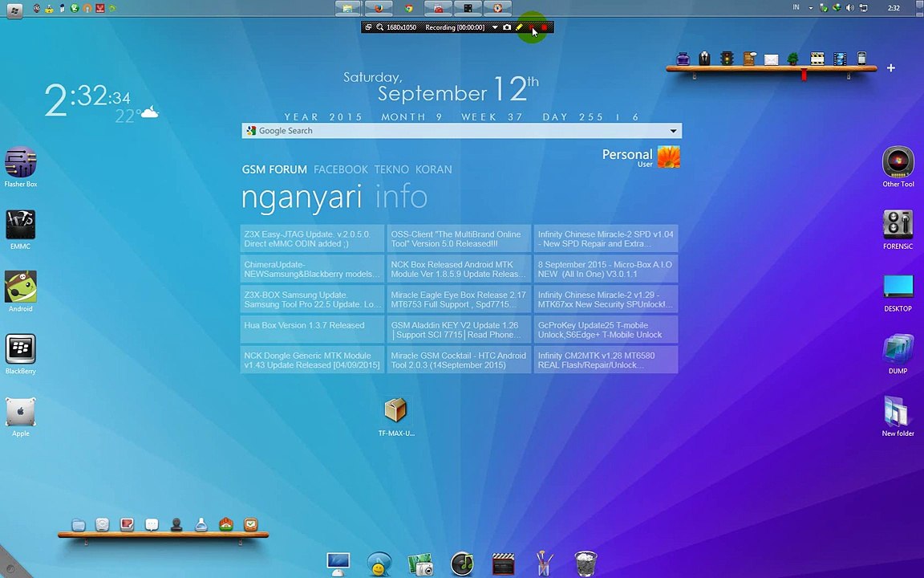Open the Google Search dropdown arrow
This screenshot has height=578, width=924.
pos(673,131)
